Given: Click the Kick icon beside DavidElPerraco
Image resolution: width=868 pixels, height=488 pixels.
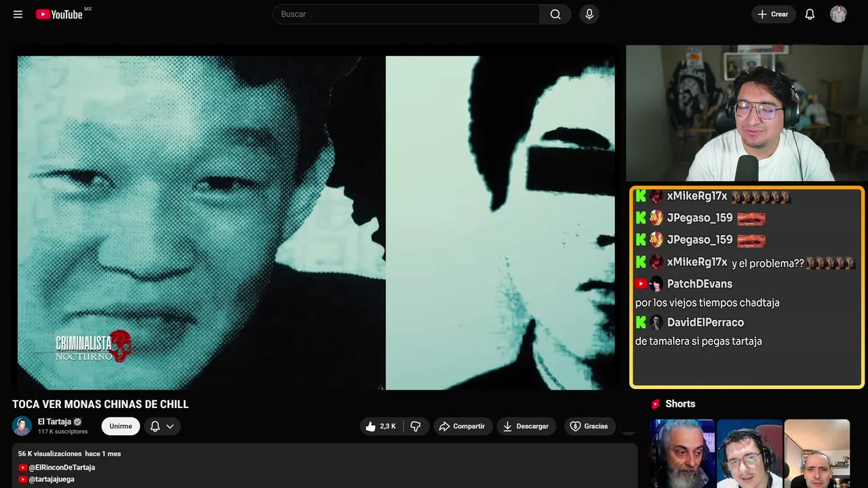Looking at the screenshot, I should (x=641, y=323).
